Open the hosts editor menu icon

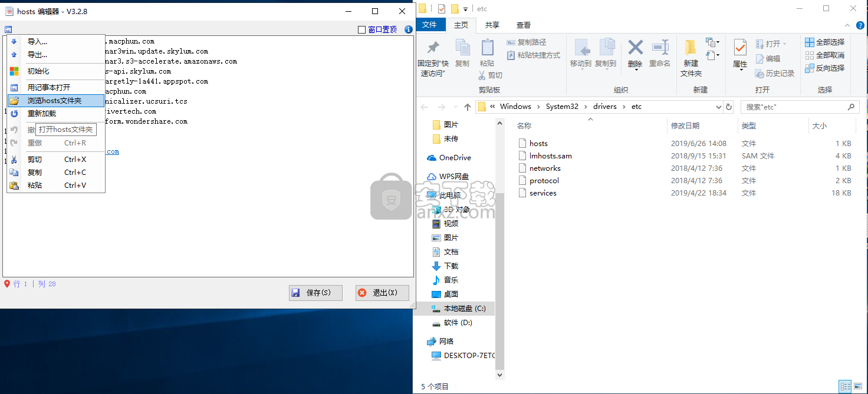[x=8, y=29]
